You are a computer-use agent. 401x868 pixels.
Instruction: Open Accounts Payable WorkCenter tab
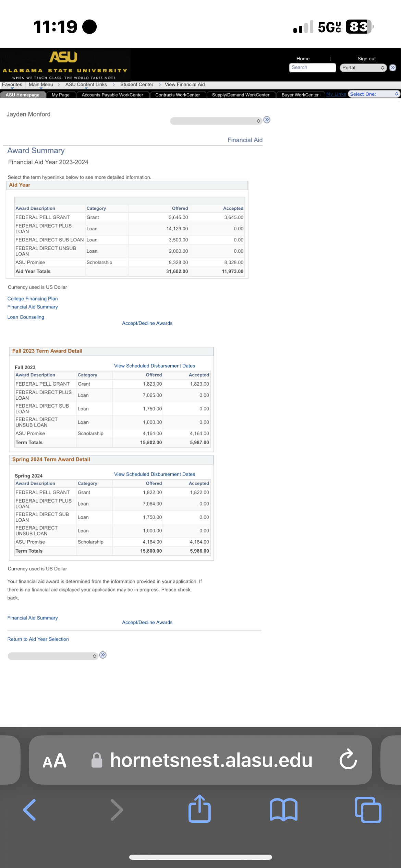112,95
